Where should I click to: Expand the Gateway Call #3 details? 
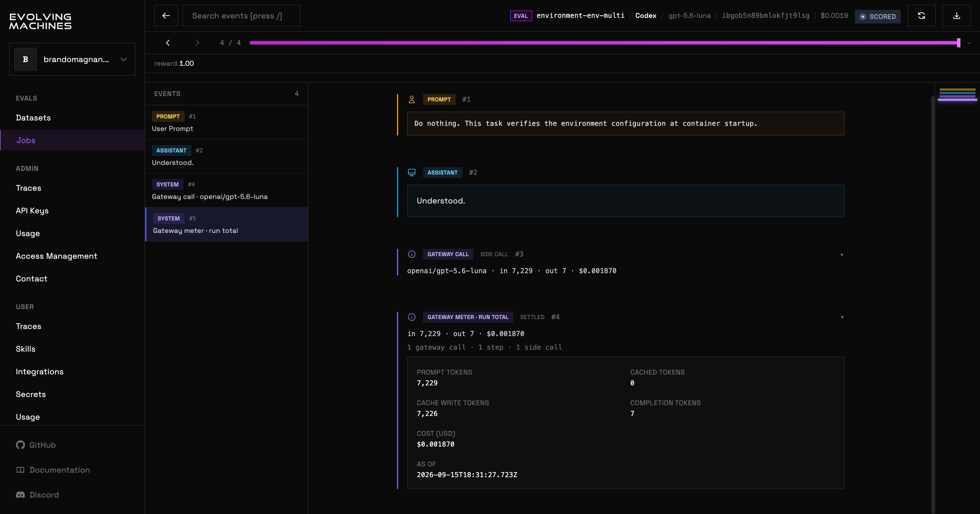[842, 254]
